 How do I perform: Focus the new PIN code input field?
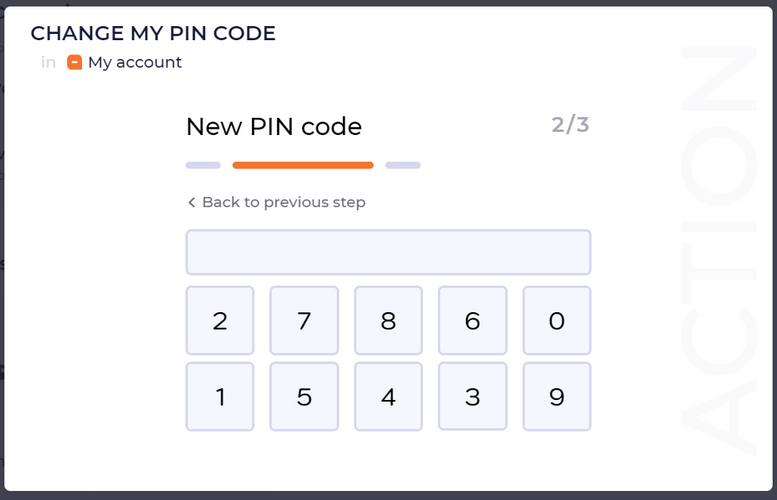point(388,252)
